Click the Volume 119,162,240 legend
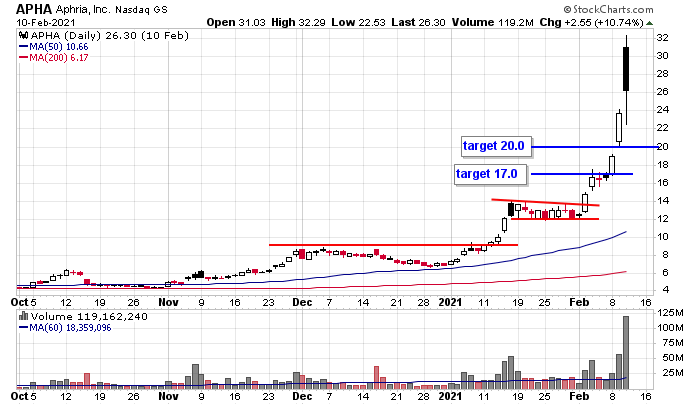The image size is (700, 405). tap(89, 317)
